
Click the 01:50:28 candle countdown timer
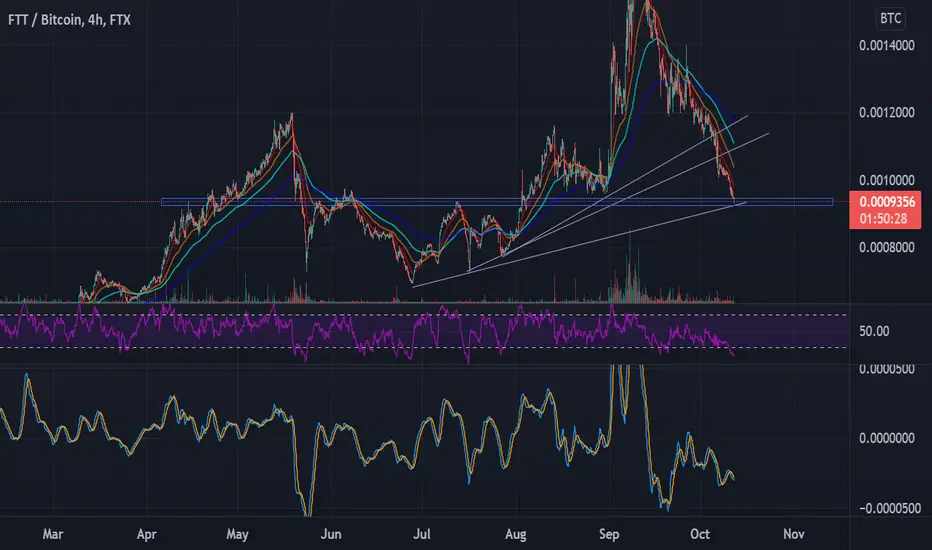point(885,219)
